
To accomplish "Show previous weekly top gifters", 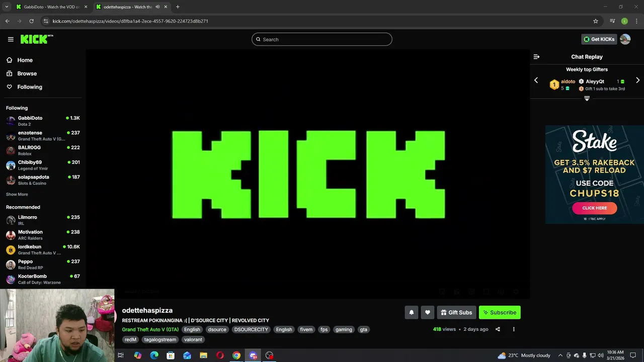I will pos(536,80).
